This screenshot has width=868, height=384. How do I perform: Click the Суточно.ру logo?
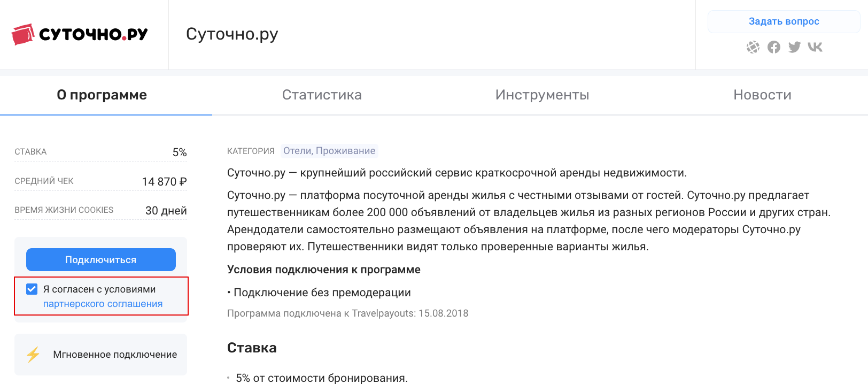80,34
